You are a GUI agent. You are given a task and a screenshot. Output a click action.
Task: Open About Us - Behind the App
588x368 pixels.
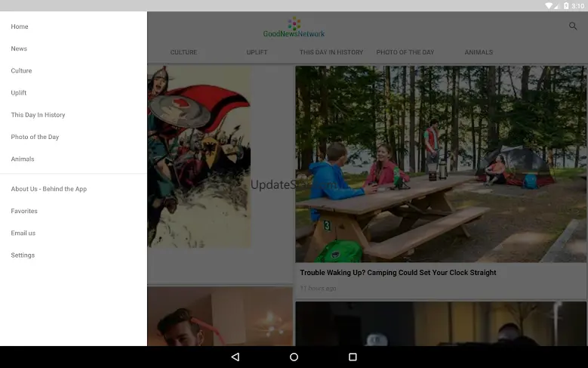tap(48, 189)
